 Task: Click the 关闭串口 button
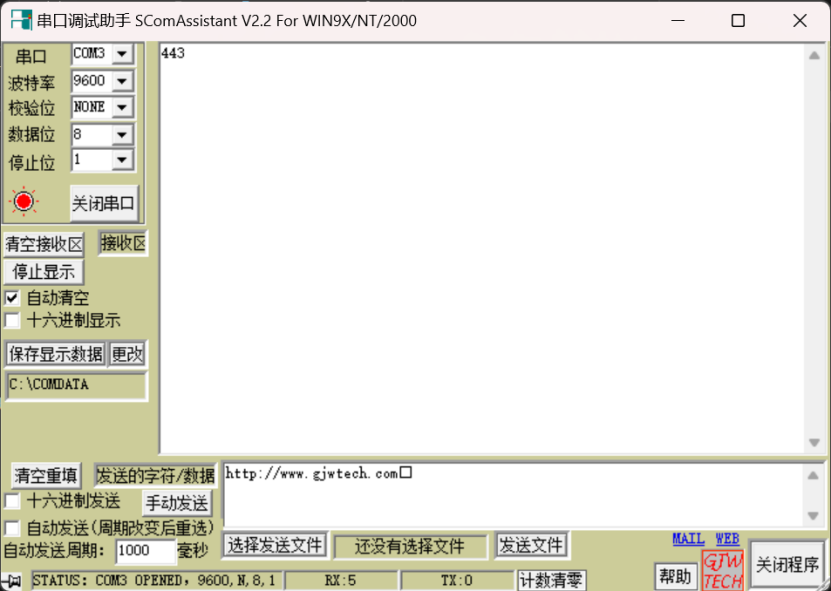[104, 203]
